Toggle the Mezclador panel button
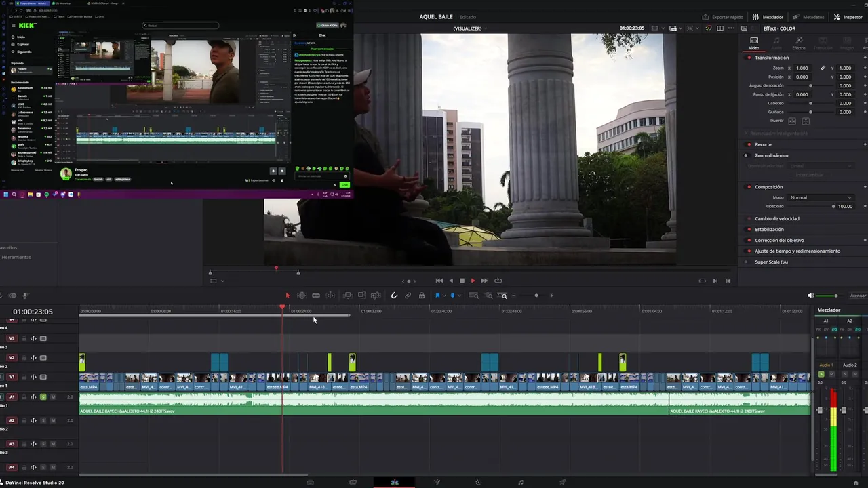This screenshot has width=868, height=488. (x=768, y=17)
